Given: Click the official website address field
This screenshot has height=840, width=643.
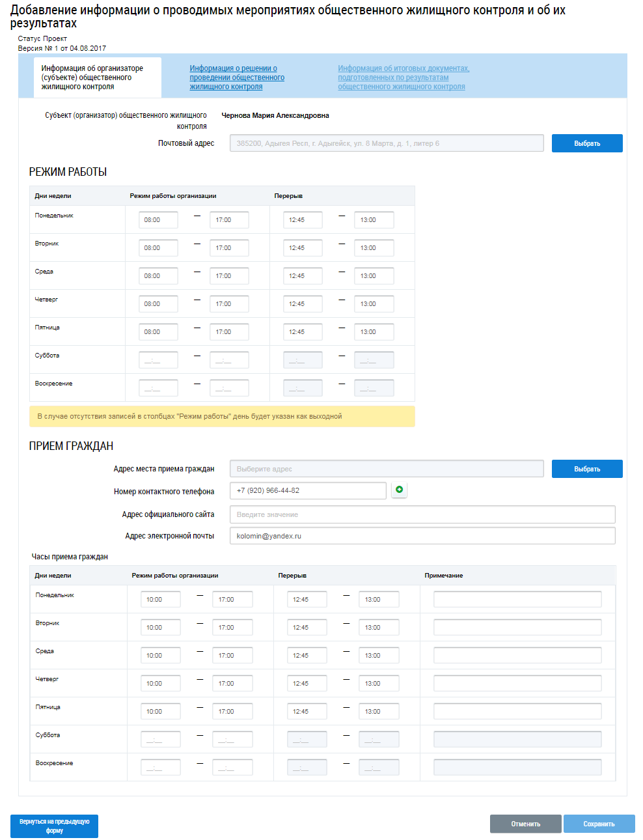Looking at the screenshot, I should (x=422, y=514).
